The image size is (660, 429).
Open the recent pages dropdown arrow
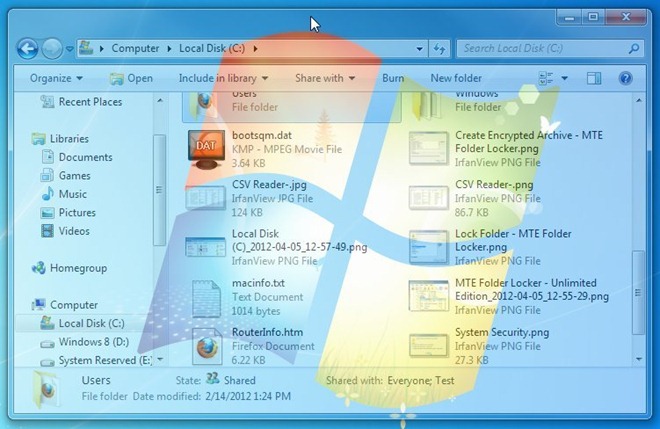(x=69, y=49)
